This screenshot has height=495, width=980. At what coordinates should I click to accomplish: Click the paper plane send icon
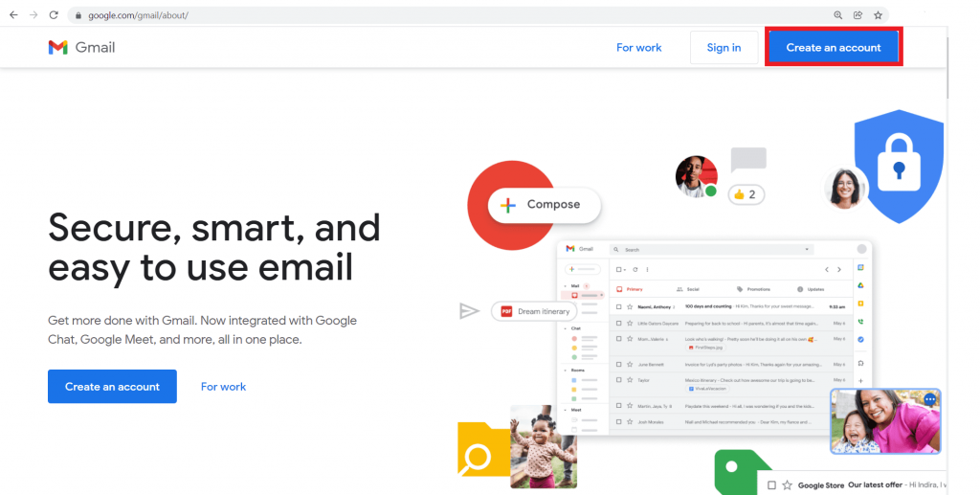(469, 310)
